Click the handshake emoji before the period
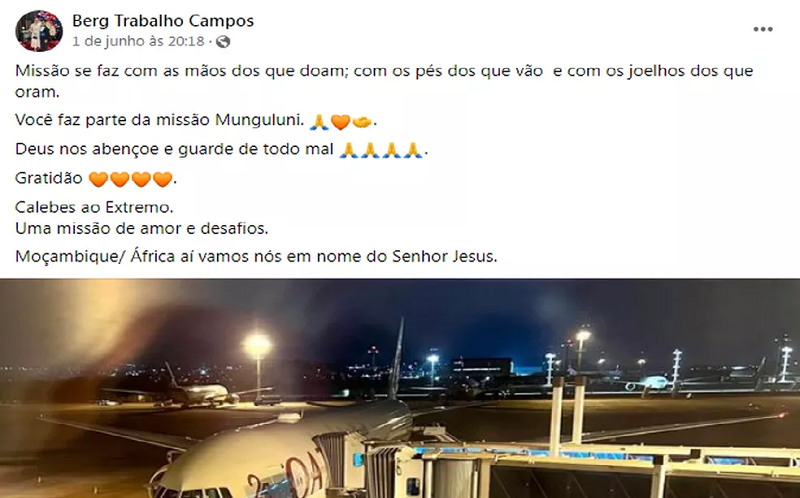This screenshot has height=498, width=800. (362, 122)
